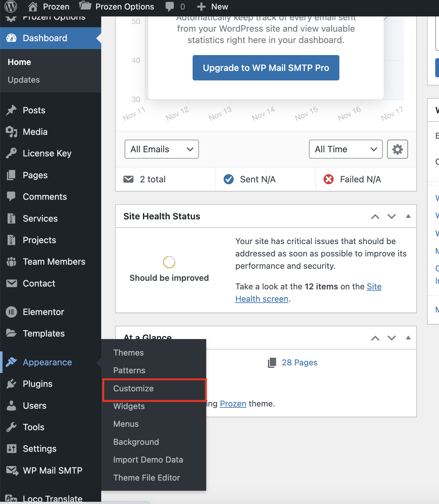
Task: Move Site Health Status widget up
Action: click(375, 217)
